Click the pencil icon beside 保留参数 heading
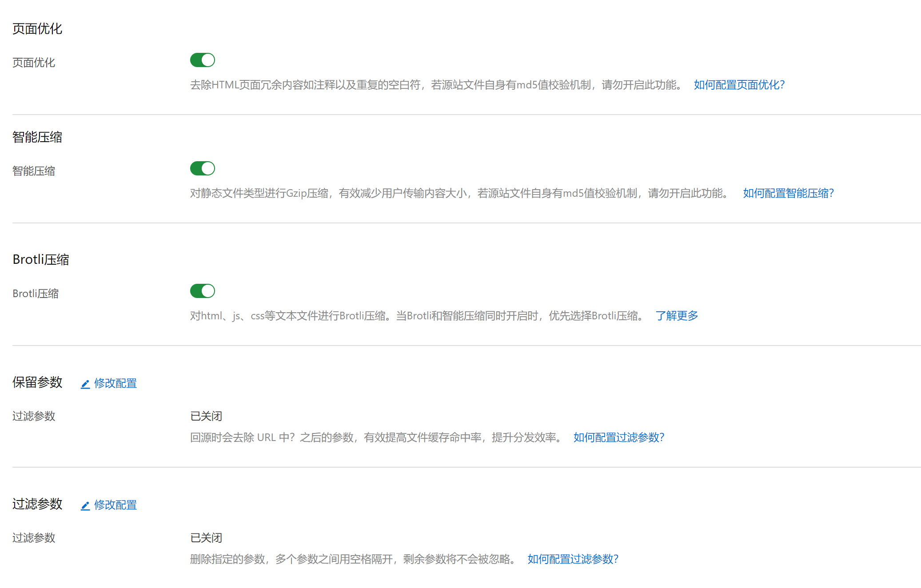Image resolution: width=921 pixels, height=588 pixels. point(85,384)
